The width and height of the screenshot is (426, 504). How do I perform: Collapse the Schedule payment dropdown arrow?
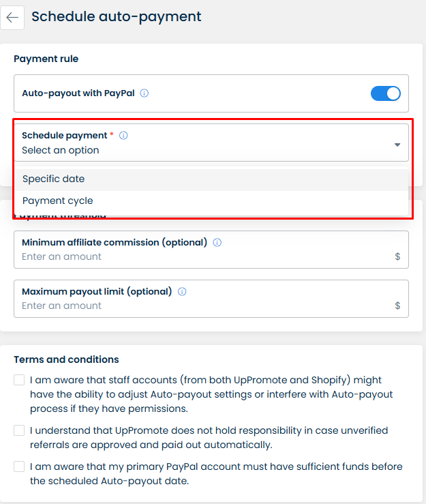tap(397, 145)
